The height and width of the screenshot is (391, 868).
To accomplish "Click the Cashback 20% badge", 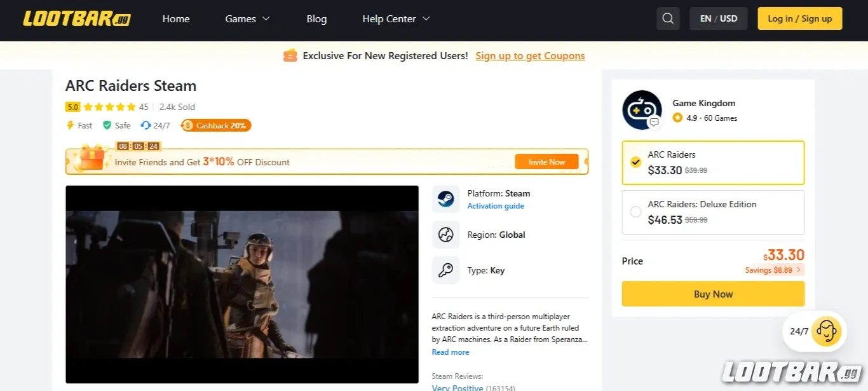I will [x=216, y=125].
